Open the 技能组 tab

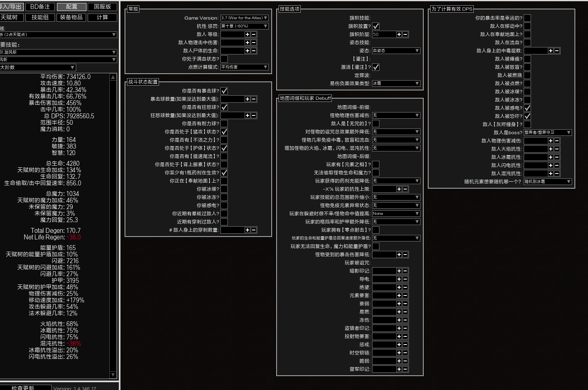click(40, 17)
